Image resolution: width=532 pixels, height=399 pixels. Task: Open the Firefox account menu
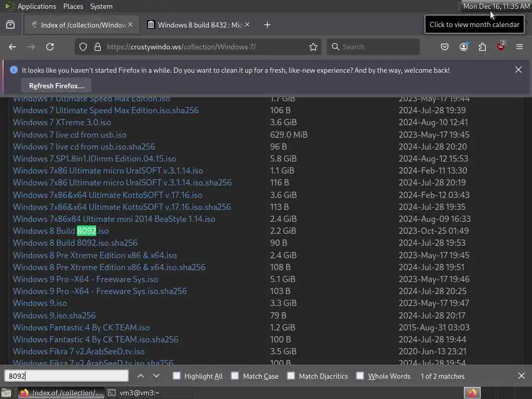point(464,47)
